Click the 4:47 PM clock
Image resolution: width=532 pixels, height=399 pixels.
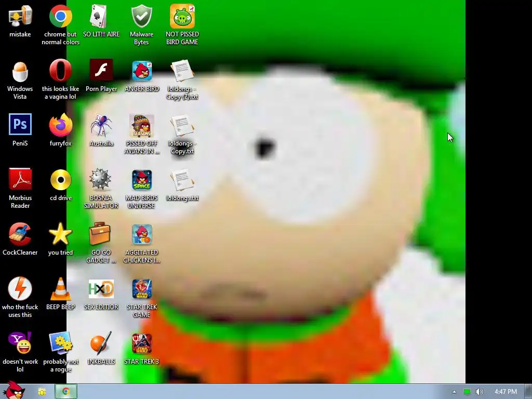pos(506,392)
